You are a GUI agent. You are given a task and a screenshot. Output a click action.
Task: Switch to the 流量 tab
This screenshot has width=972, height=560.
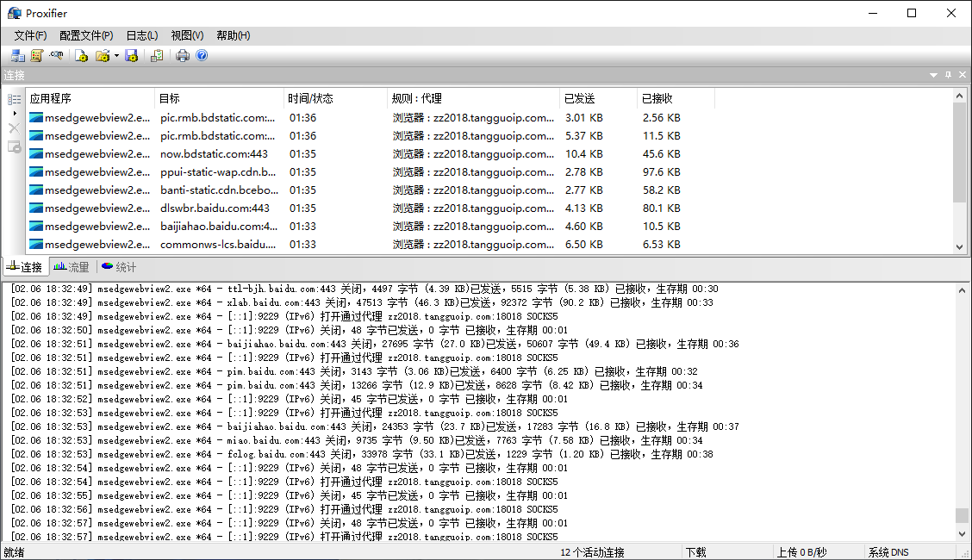(x=72, y=267)
